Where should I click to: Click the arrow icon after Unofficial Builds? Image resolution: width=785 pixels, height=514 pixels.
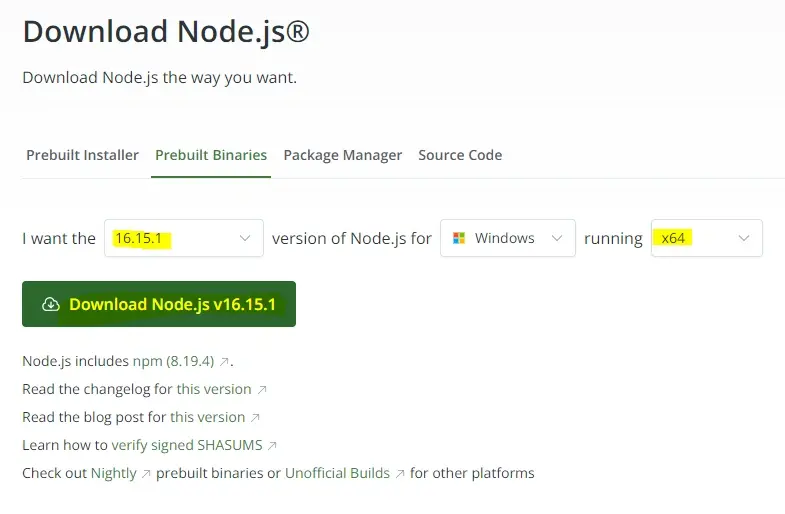400,473
